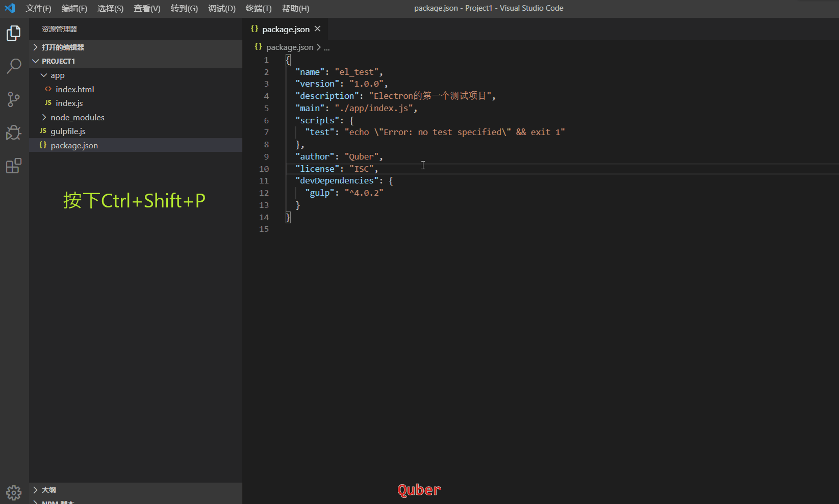Open the 查看(V) menu

coord(147,8)
